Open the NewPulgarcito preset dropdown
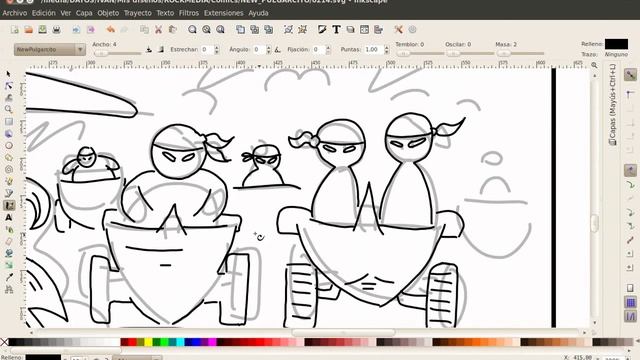This screenshot has width=640, height=360. [x=50, y=49]
